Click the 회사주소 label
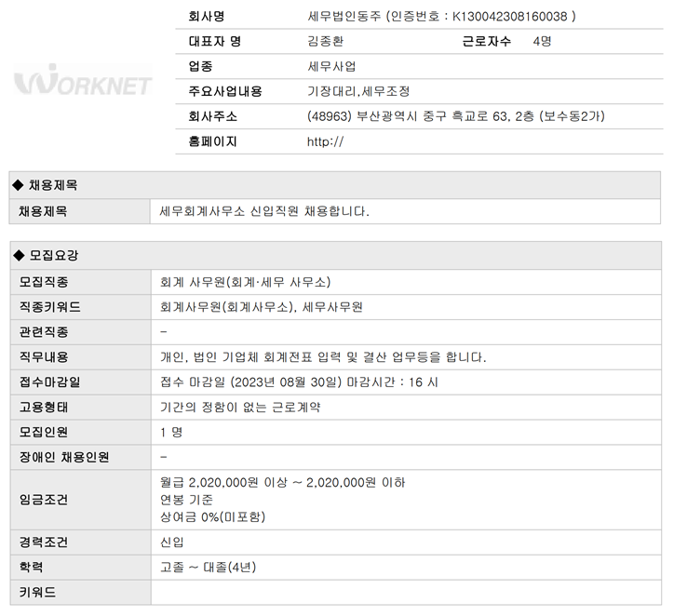The image size is (674, 616). [x=212, y=116]
